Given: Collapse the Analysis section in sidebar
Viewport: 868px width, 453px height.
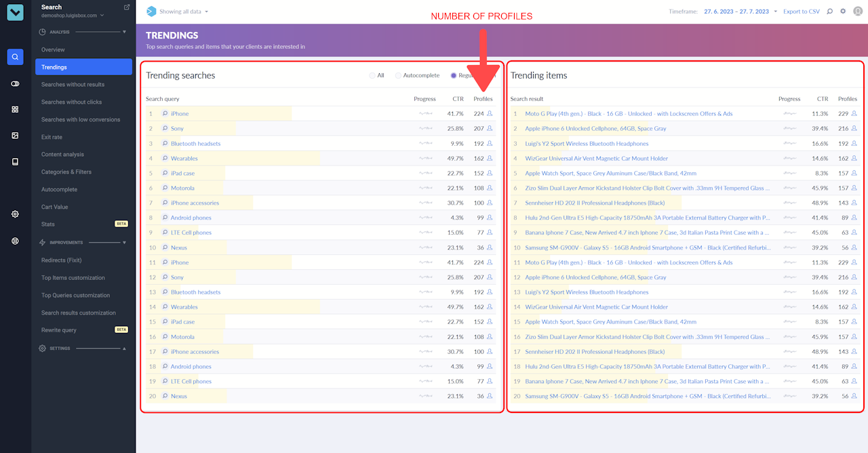Looking at the screenshot, I should tap(124, 32).
